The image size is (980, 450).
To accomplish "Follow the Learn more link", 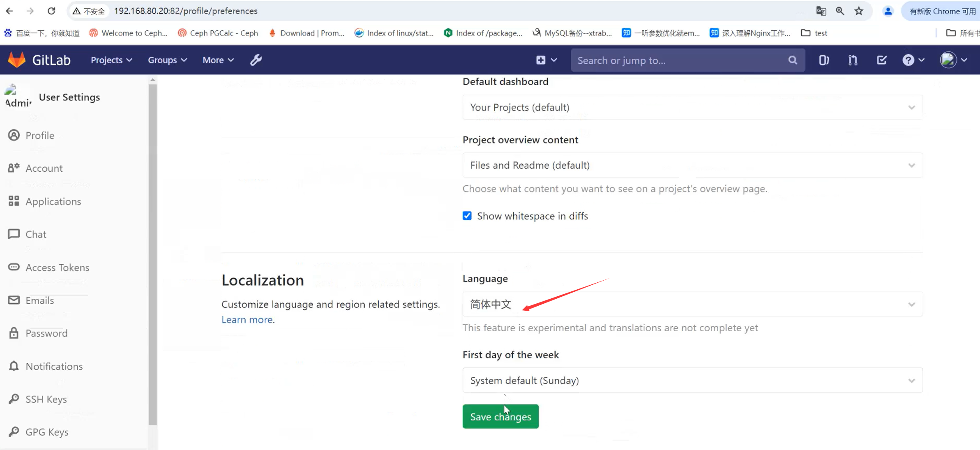I will coord(247,319).
